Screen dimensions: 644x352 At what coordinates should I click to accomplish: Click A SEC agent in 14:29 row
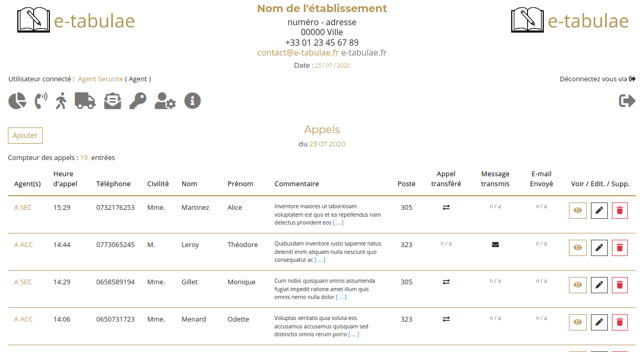[x=23, y=282]
